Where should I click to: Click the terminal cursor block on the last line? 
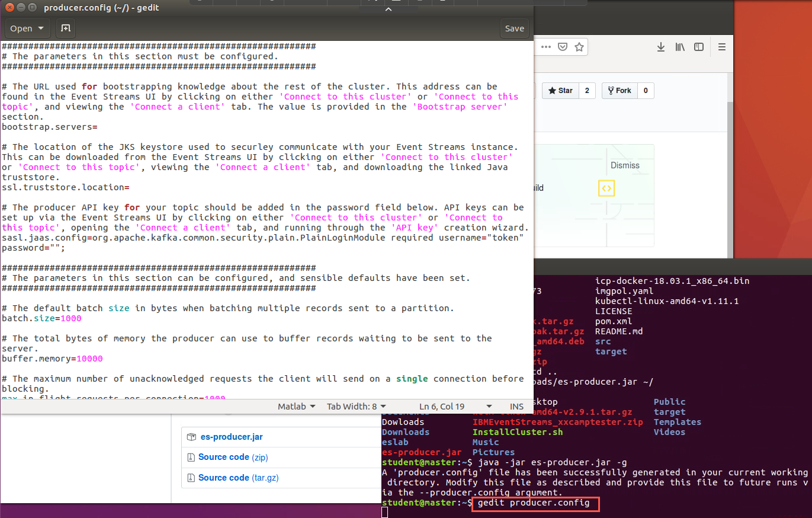point(385,513)
